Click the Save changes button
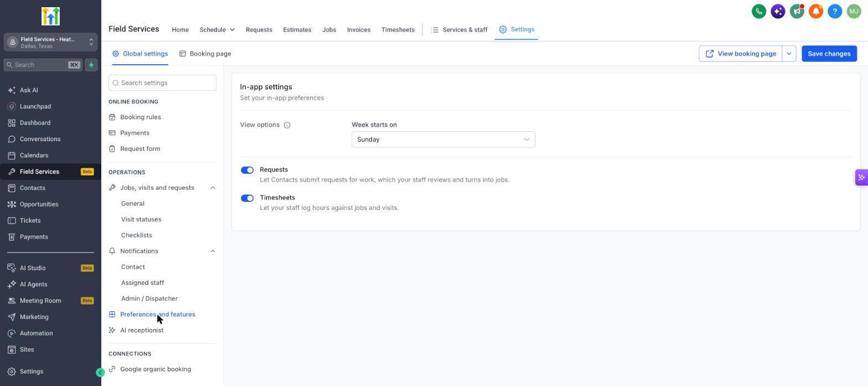Image resolution: width=868 pixels, height=386 pixels. click(x=829, y=54)
